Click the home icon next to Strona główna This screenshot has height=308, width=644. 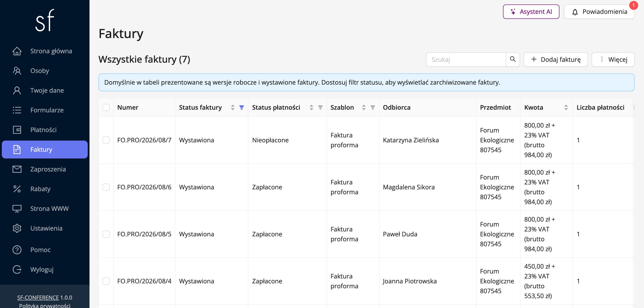click(x=17, y=51)
